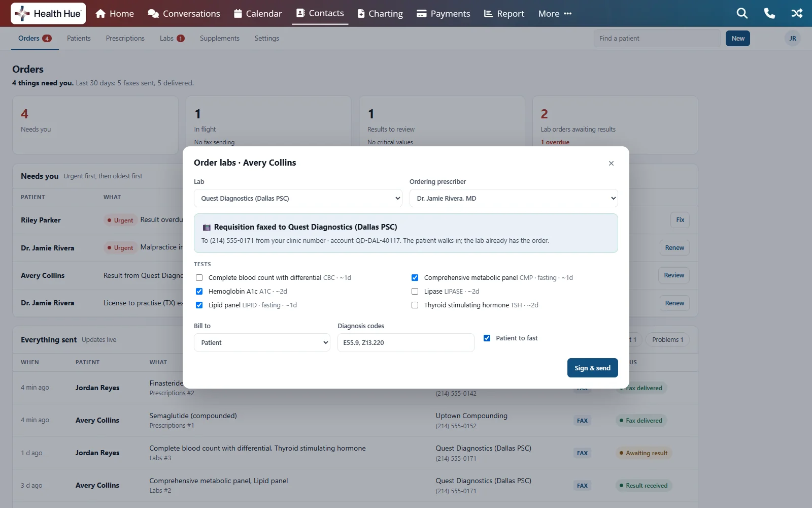Click the phone call icon

(769, 14)
